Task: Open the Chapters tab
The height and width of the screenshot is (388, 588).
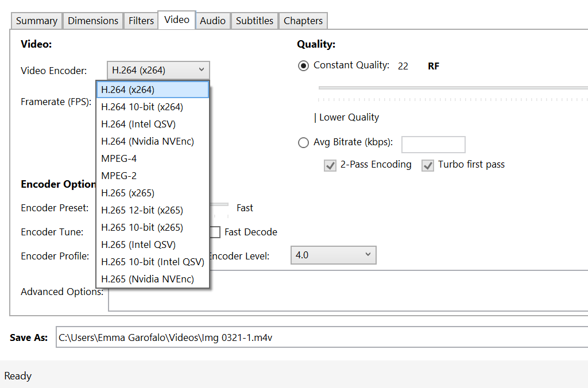Action: 303,21
